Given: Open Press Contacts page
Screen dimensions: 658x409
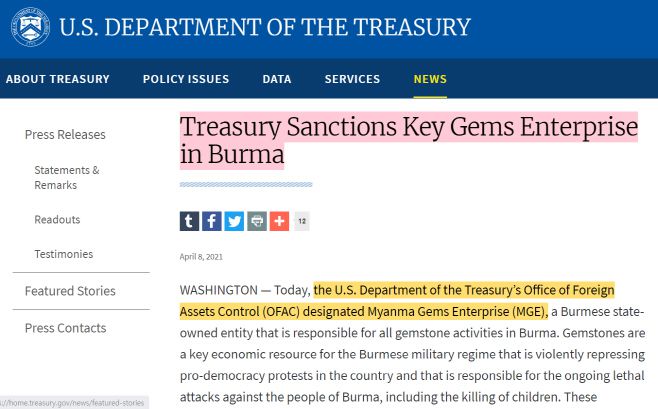Looking at the screenshot, I should 65,328.
